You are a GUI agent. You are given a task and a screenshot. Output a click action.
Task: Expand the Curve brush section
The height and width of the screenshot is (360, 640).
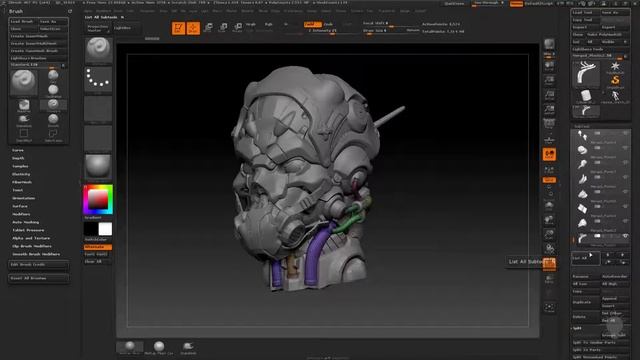[x=18, y=150]
